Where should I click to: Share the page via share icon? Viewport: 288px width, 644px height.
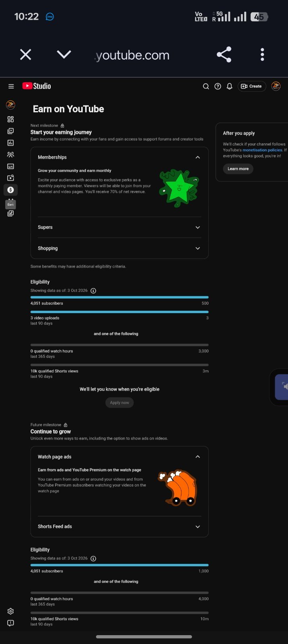coord(224,54)
